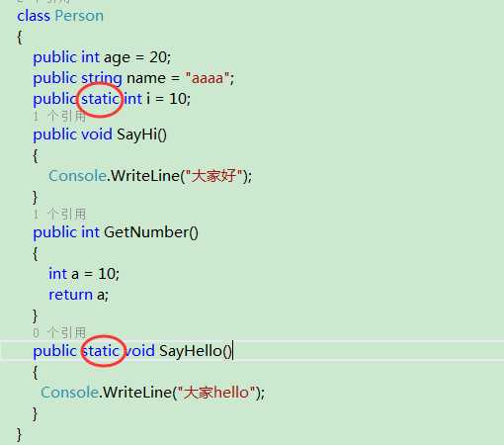This screenshot has width=504, height=445.
Task: Click the value '20' in age declaration
Action: [158, 57]
